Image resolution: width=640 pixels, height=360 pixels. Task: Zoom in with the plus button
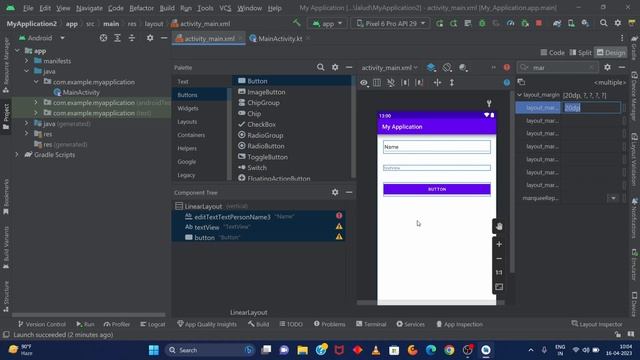tap(499, 244)
